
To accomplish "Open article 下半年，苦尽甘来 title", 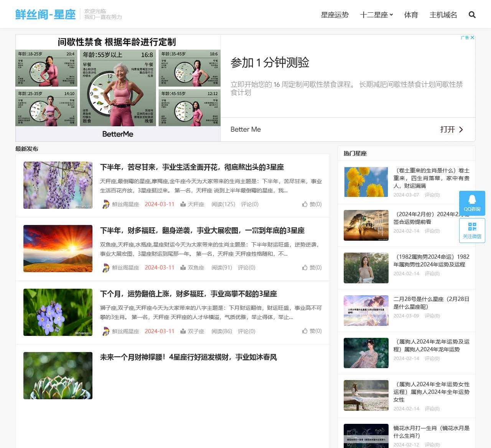I will tap(192, 167).
